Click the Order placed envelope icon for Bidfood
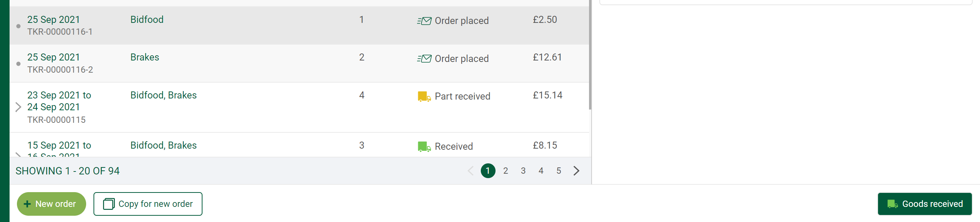The image size is (980, 222). [424, 21]
